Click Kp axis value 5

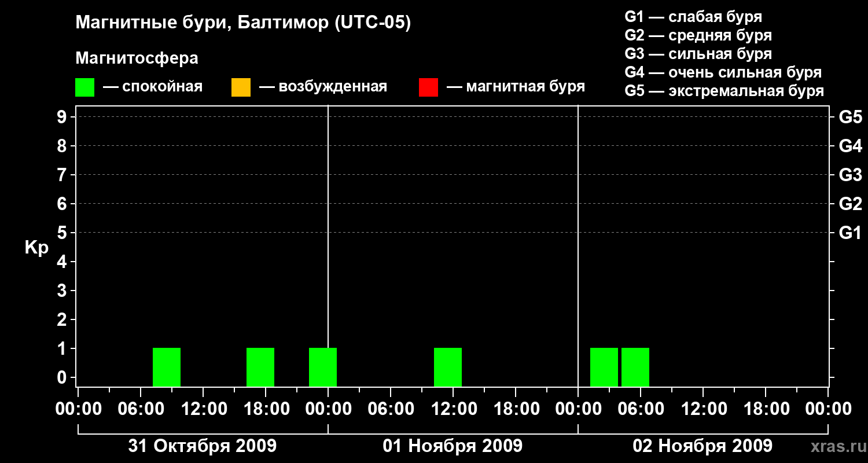point(63,233)
